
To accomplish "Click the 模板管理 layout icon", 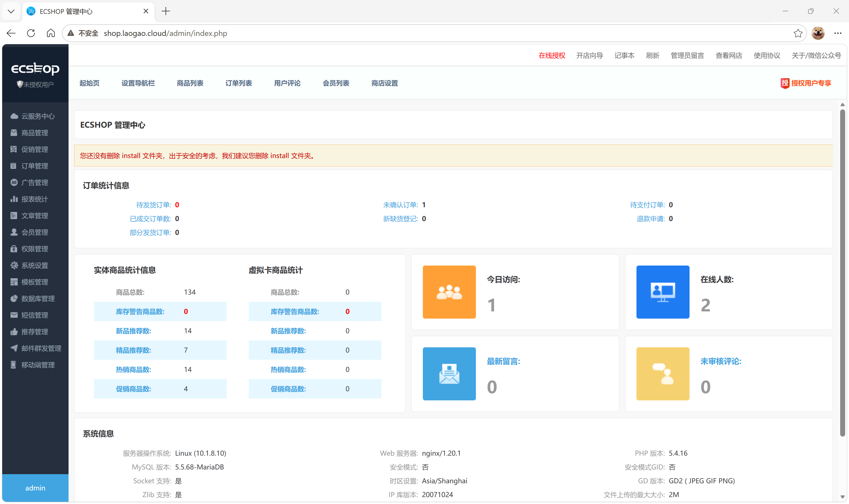I will click(14, 282).
